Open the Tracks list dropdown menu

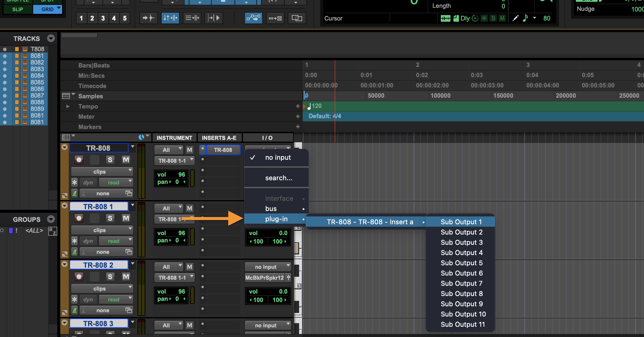51,39
